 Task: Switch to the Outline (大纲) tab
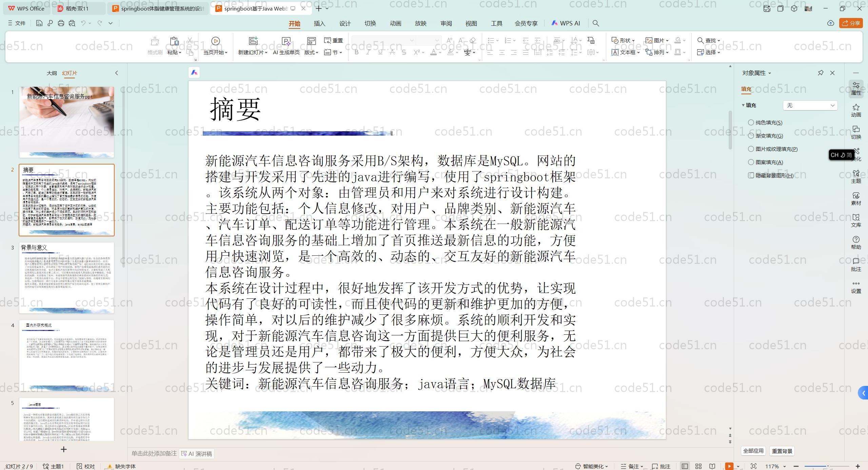coord(52,73)
